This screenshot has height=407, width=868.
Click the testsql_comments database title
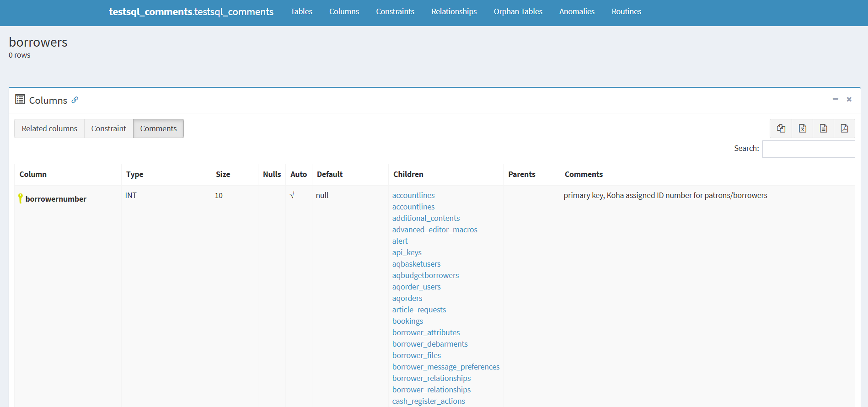(191, 12)
